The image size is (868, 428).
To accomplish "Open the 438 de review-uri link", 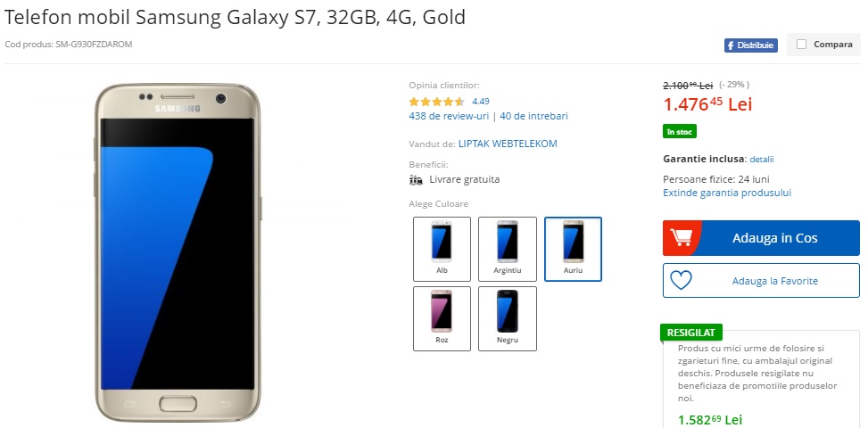I will tap(449, 116).
